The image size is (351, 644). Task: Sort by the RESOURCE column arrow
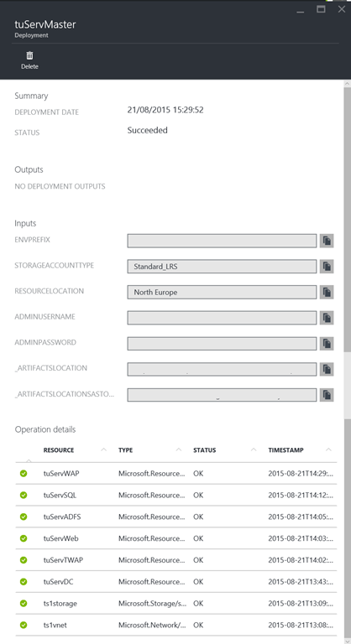click(x=103, y=449)
